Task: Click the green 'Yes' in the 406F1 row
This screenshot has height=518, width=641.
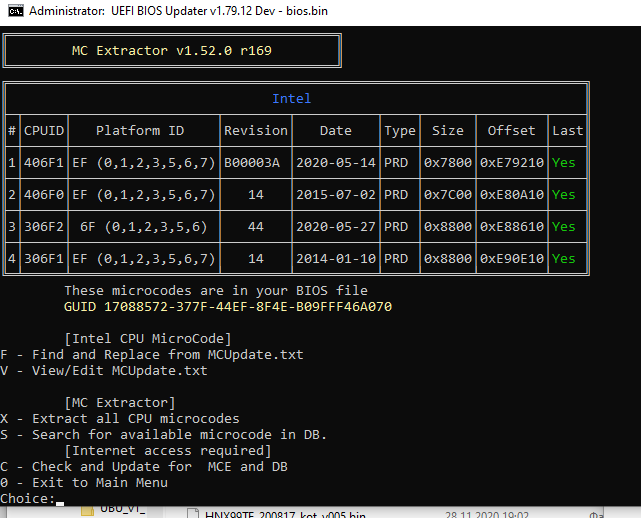Action: coord(563,163)
